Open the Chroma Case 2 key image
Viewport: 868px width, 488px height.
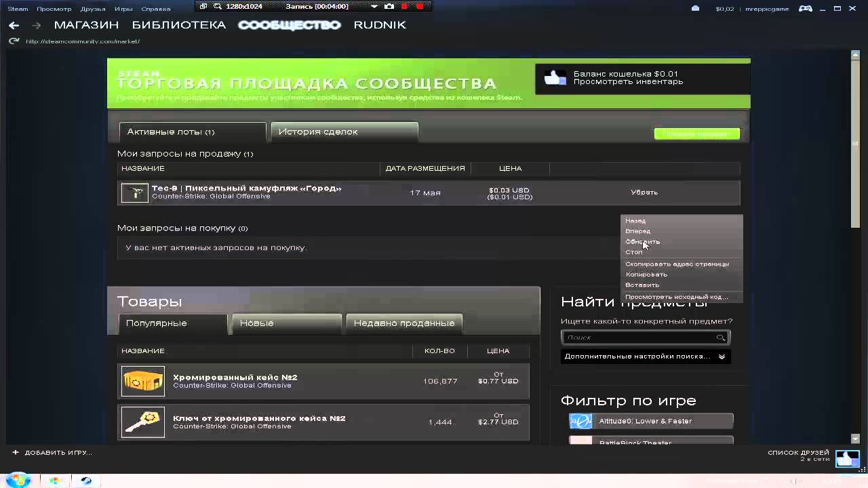pyautogui.click(x=143, y=422)
